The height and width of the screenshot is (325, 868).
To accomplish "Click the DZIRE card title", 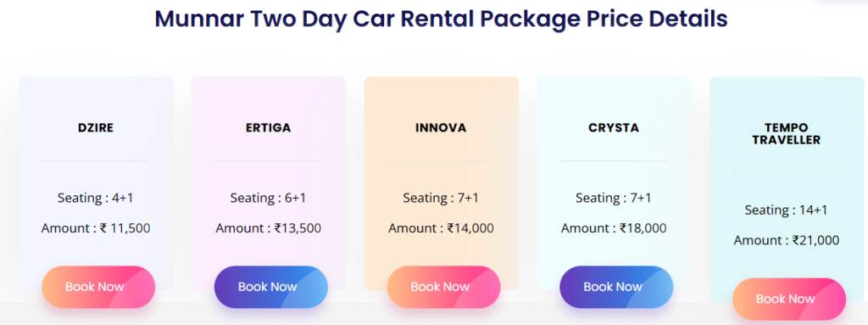I will point(96,128).
